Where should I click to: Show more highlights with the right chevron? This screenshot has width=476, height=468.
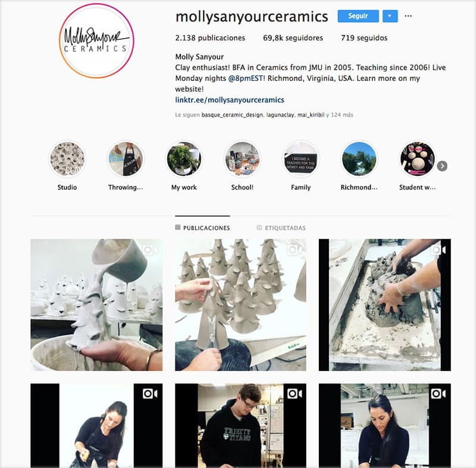pos(442,166)
